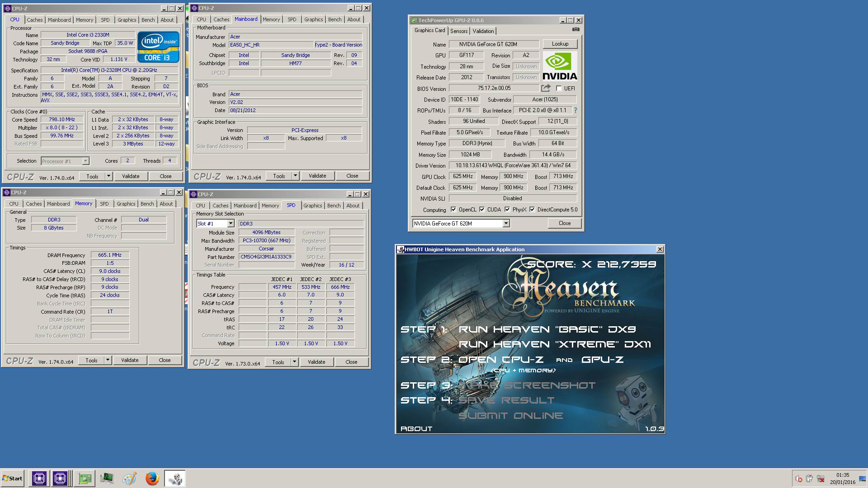This screenshot has height=488, width=868.
Task: Click the NVIDIA logo in GPU-Z
Action: tap(560, 66)
